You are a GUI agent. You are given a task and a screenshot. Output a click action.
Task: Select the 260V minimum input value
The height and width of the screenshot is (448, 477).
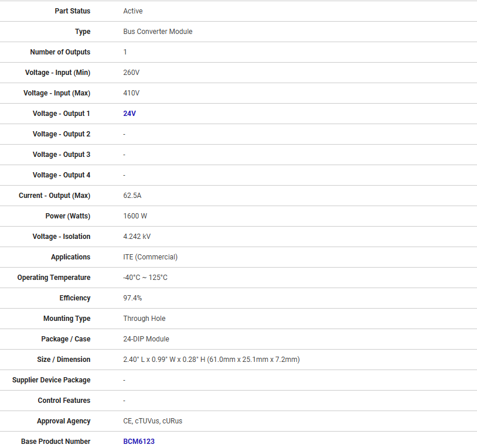tap(131, 73)
